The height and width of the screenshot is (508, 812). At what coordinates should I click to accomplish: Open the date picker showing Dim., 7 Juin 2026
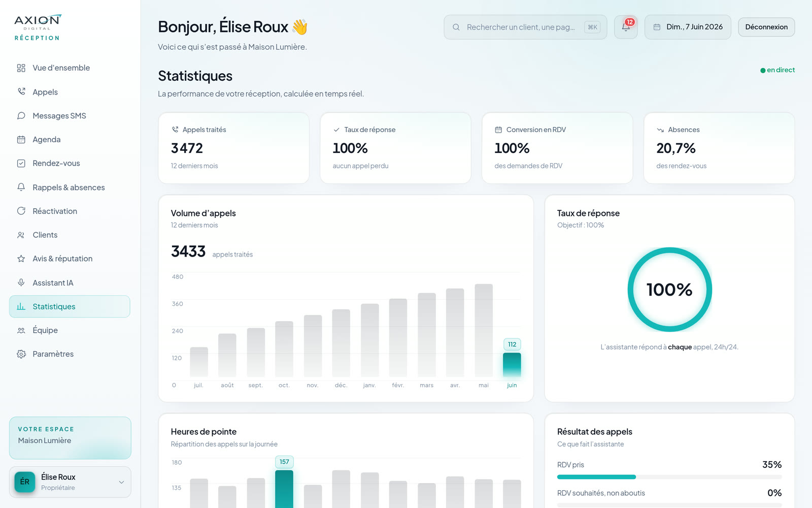pyautogui.click(x=688, y=27)
